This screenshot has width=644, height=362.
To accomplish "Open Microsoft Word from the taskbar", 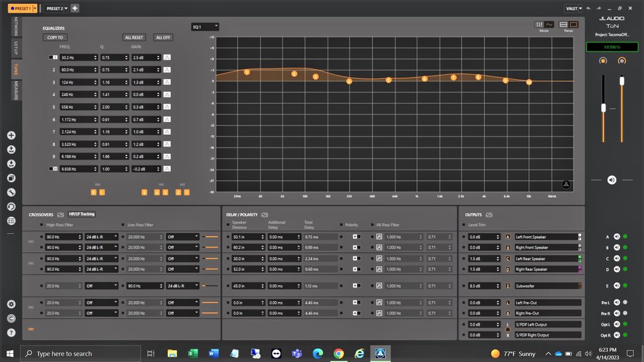I will click(214, 353).
